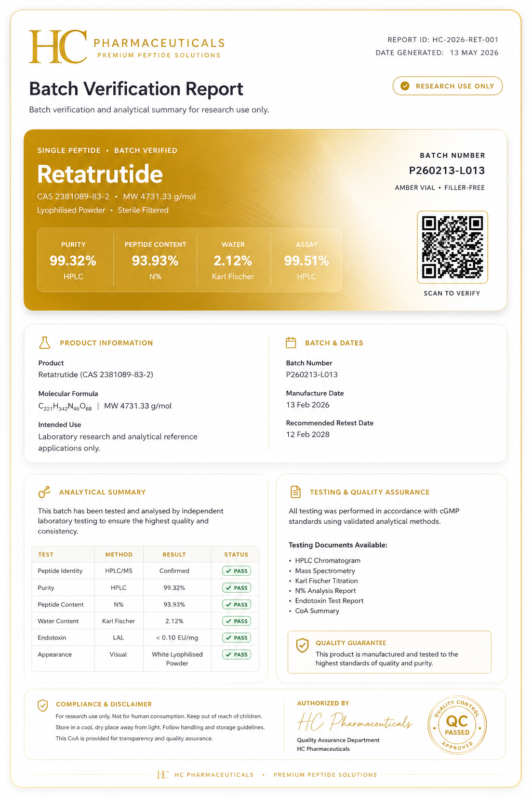Click the STATUS column header
532x798 pixels.
pos(236,554)
